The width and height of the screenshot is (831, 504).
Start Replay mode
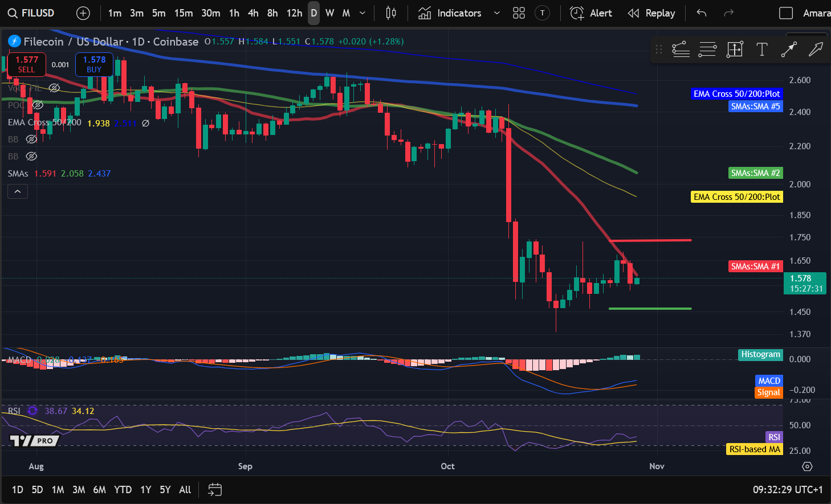(x=651, y=13)
